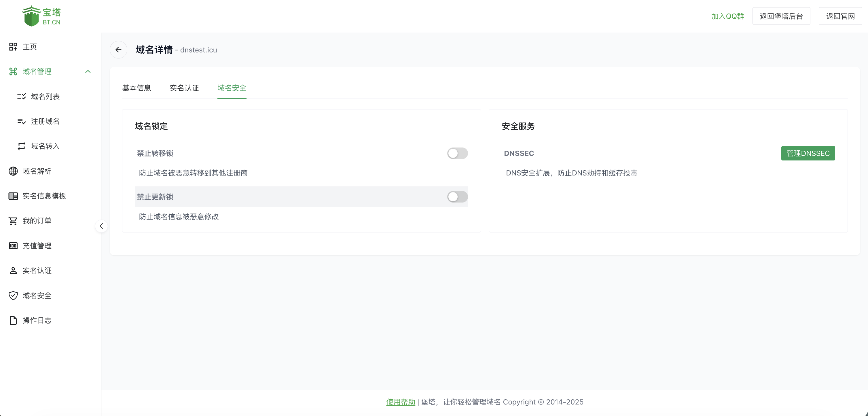Screen dimensions: 868x416
Task: Open 域名解析 from the sidebar
Action: click(x=37, y=171)
